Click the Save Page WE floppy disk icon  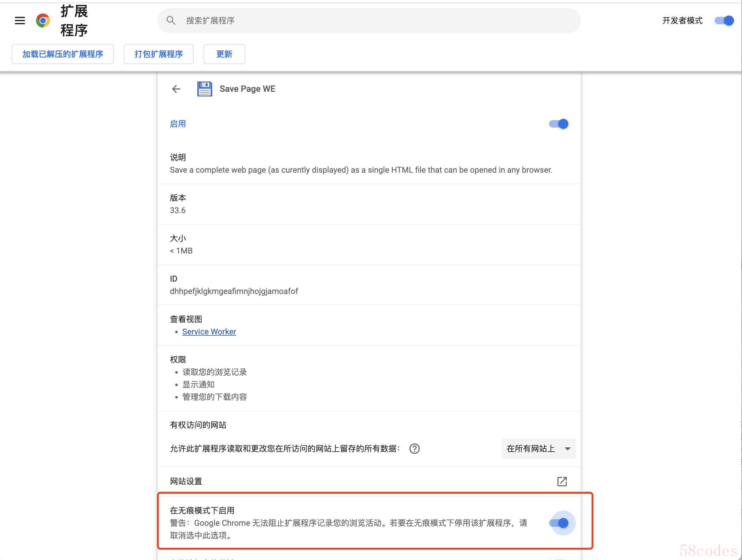point(204,89)
